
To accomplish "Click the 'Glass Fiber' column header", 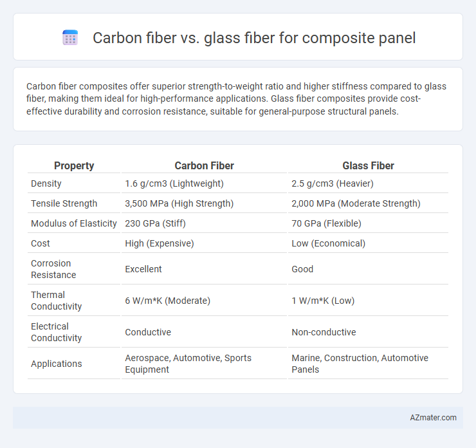I will click(368, 165).
